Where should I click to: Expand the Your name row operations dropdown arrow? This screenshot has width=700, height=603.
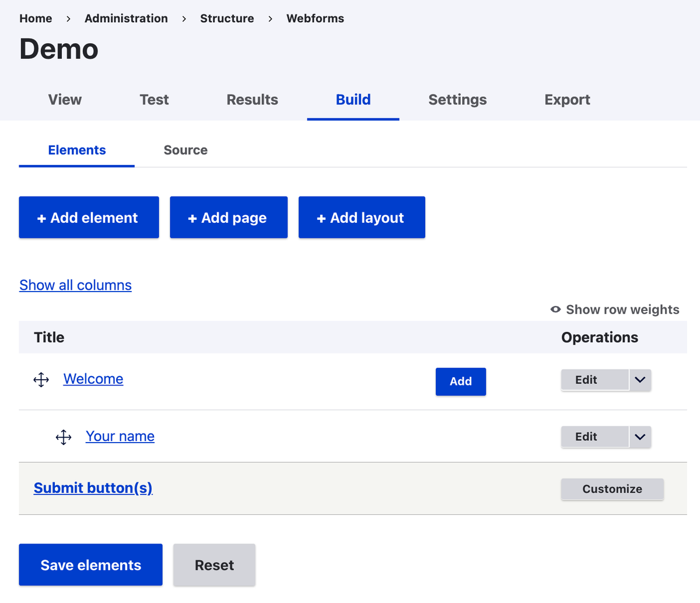[640, 437]
